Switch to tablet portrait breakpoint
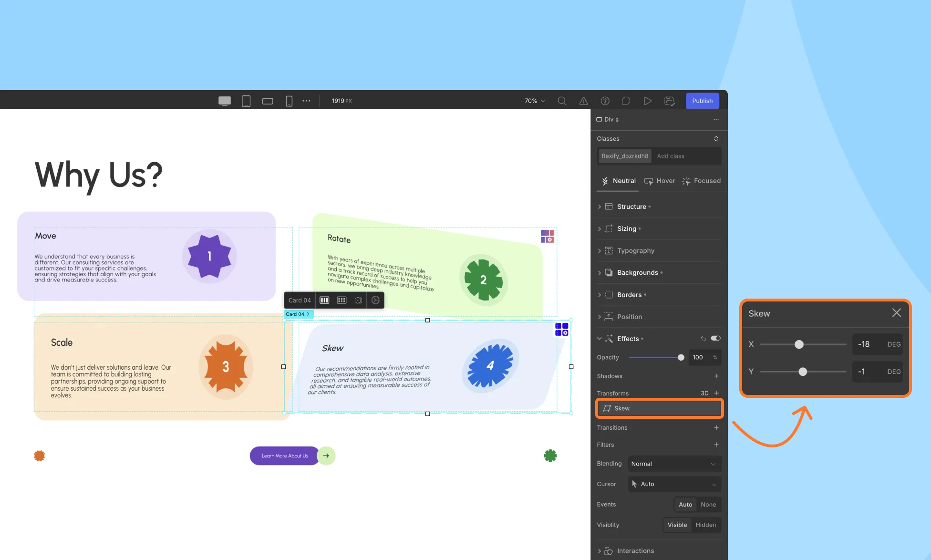The image size is (931, 560). [246, 101]
